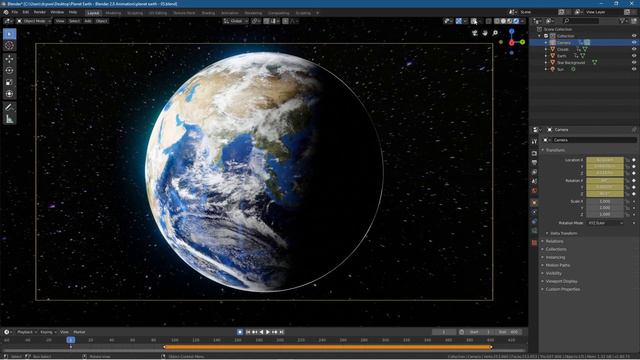Open the Playback dropdown in timeline
The height and width of the screenshot is (360, 640).
[x=27, y=332]
